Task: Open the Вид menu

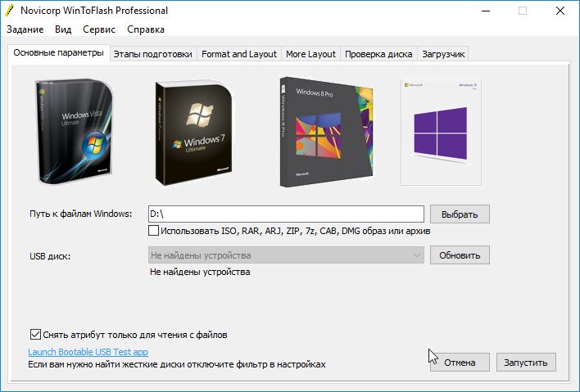Action: [63, 29]
